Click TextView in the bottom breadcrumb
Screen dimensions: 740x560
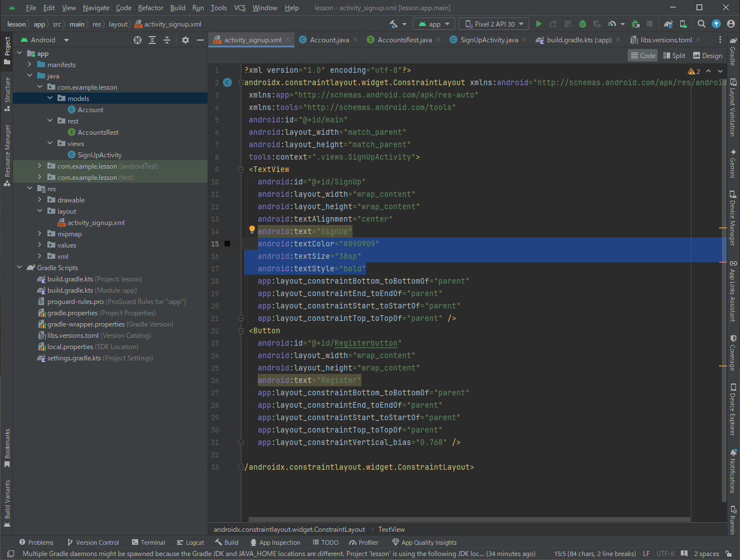tap(391, 530)
